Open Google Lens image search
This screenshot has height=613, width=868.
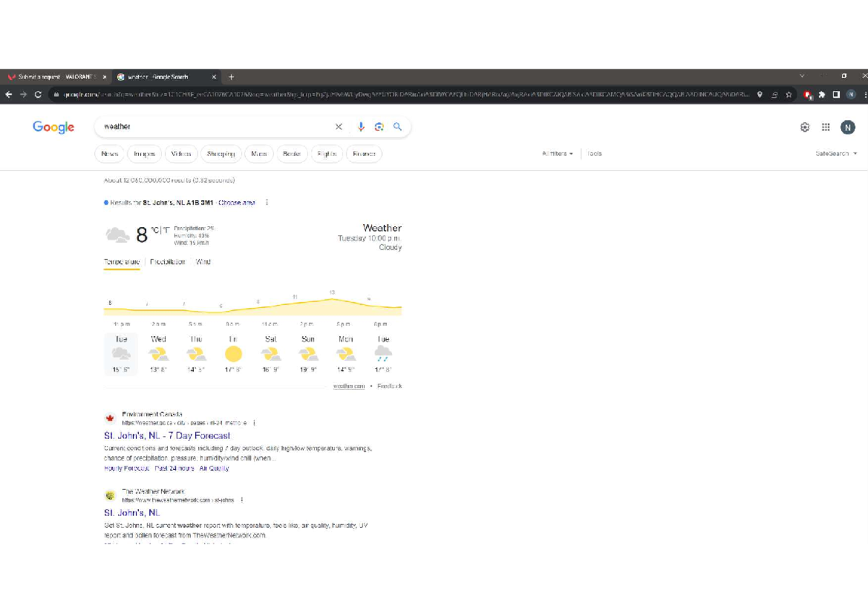tap(378, 127)
